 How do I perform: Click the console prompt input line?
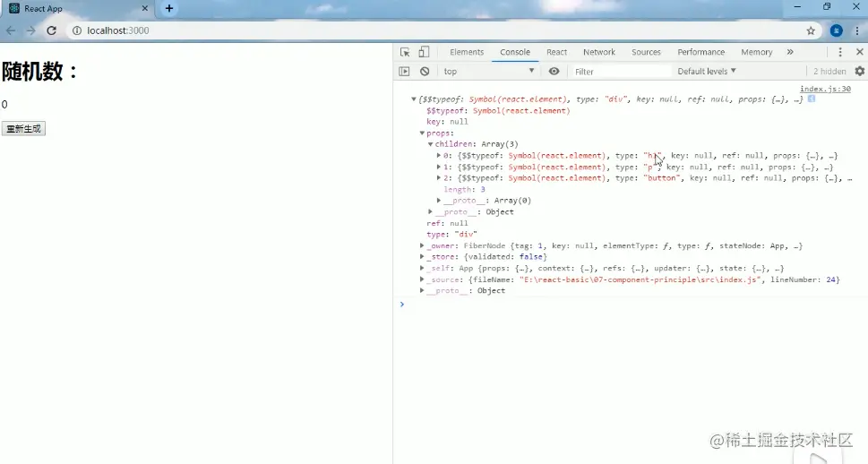(x=632, y=304)
